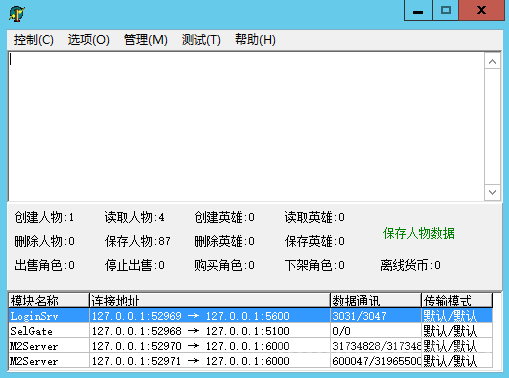
Task: Click the address 127.0.0.1:52969 → 127.0.0.1:5600
Action: (191, 316)
